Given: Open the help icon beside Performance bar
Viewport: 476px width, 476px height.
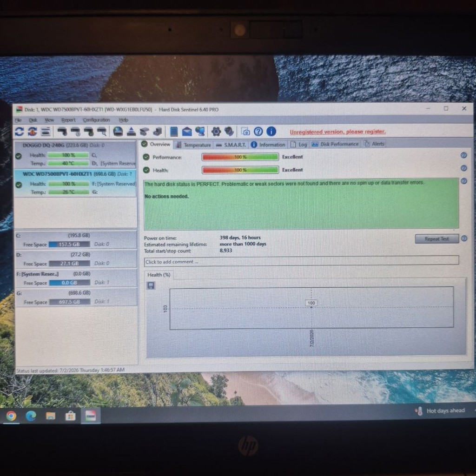Looking at the screenshot, I should pyautogui.click(x=463, y=155).
